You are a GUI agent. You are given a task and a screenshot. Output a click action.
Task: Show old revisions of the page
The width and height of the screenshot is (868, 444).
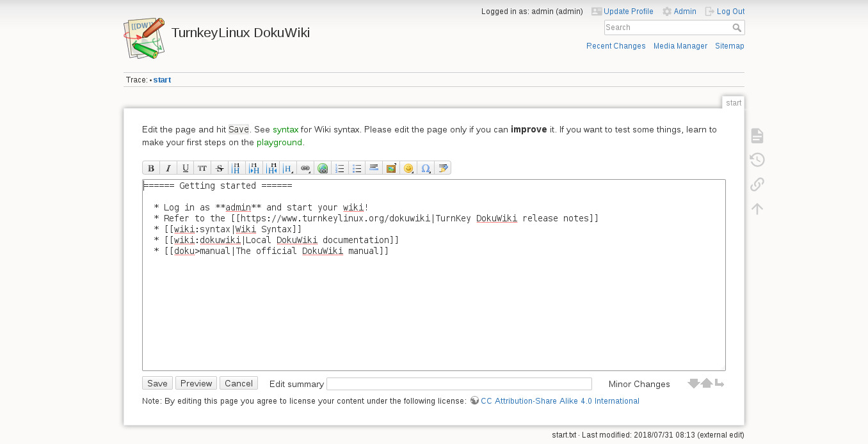click(x=757, y=160)
